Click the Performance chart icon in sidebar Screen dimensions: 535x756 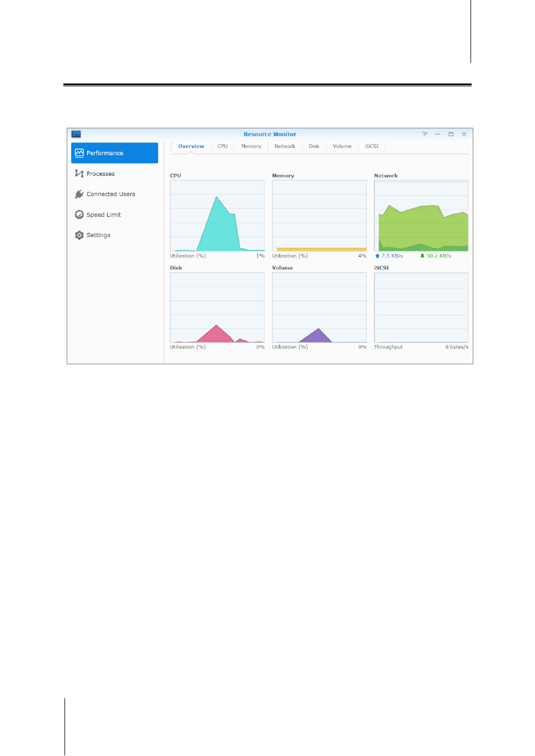coord(79,153)
